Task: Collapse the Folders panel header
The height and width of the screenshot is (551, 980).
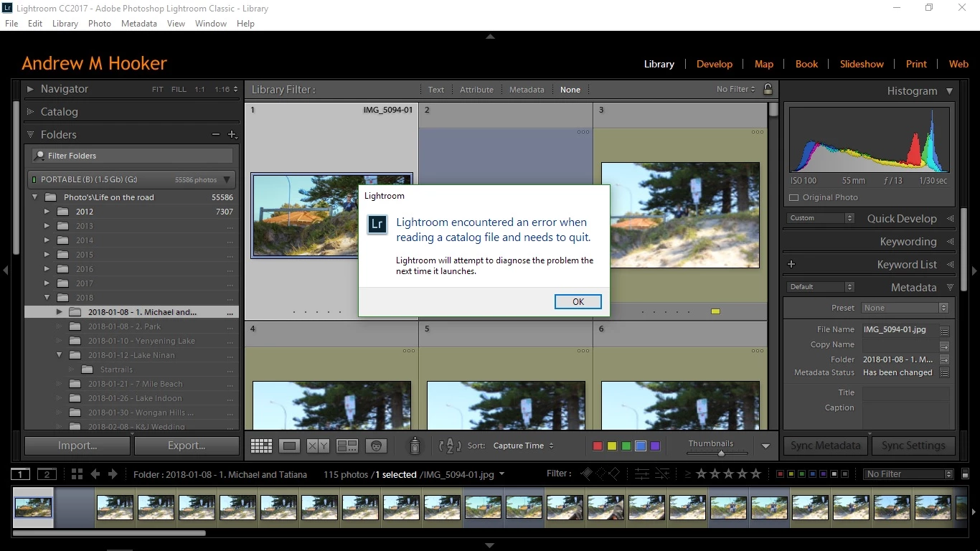Action: [30, 134]
